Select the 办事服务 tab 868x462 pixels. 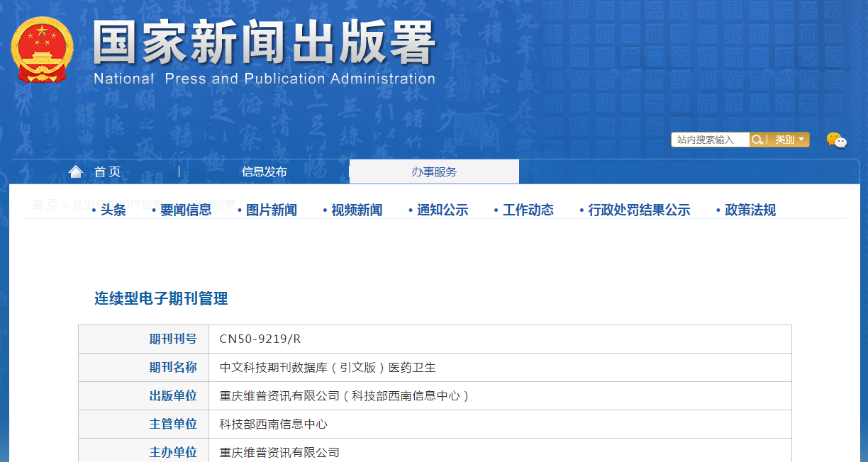(x=434, y=171)
